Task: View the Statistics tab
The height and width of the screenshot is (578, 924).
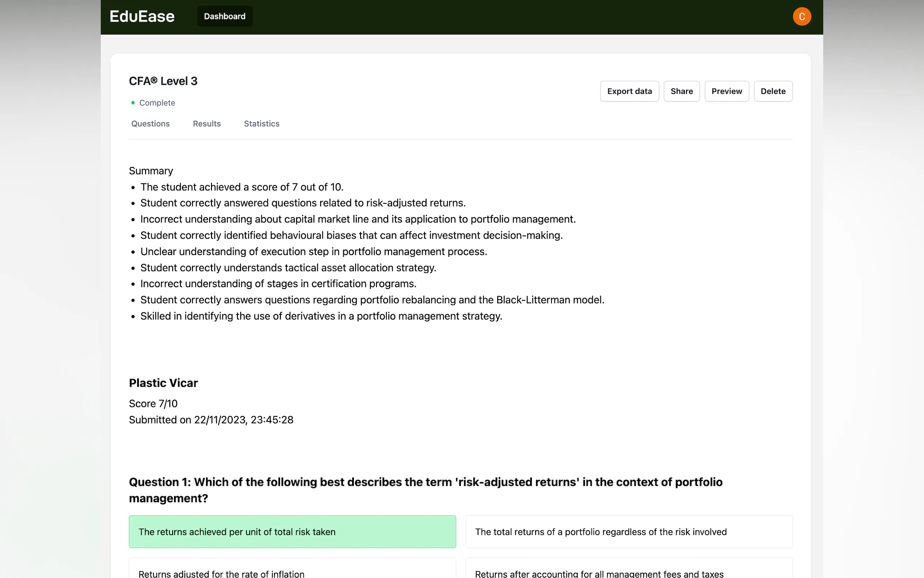Action: tap(262, 123)
